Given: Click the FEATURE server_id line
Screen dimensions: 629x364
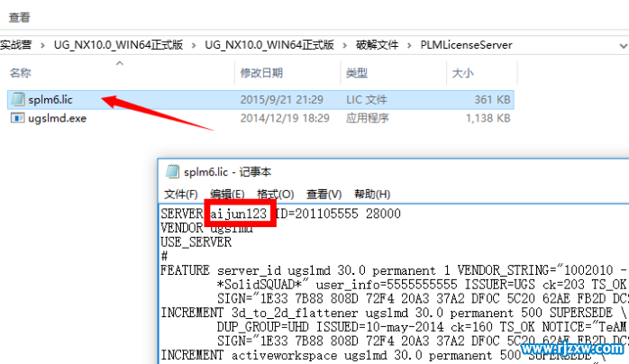Looking at the screenshot, I should coord(393,270).
